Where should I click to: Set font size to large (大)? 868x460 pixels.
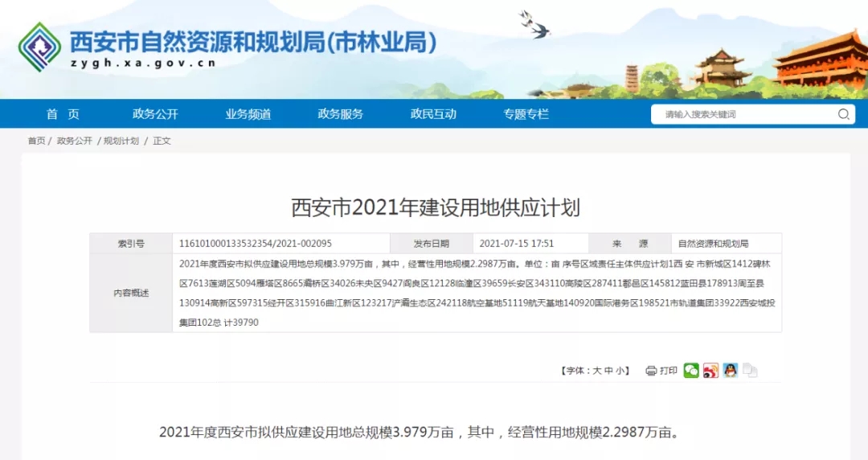click(x=596, y=371)
